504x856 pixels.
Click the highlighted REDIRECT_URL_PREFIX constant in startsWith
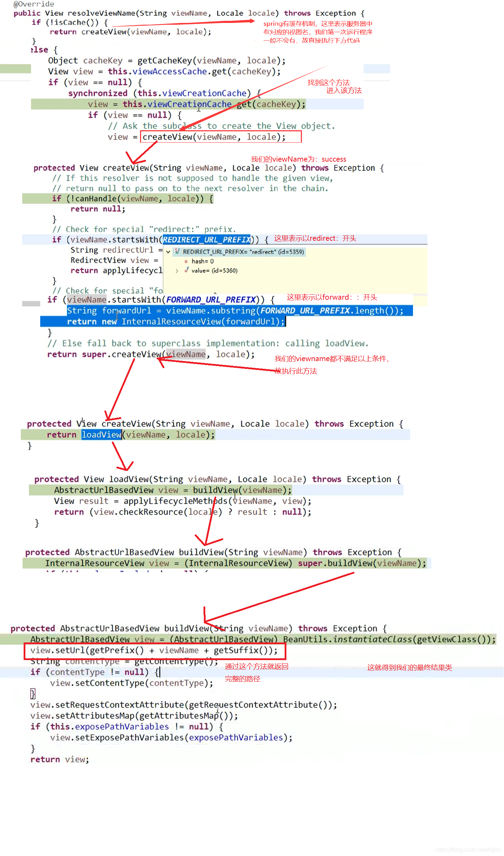(x=207, y=240)
